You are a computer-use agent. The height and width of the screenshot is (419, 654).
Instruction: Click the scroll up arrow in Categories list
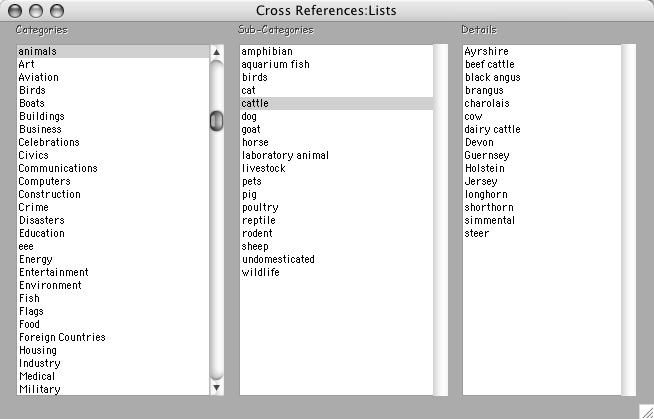(217, 52)
